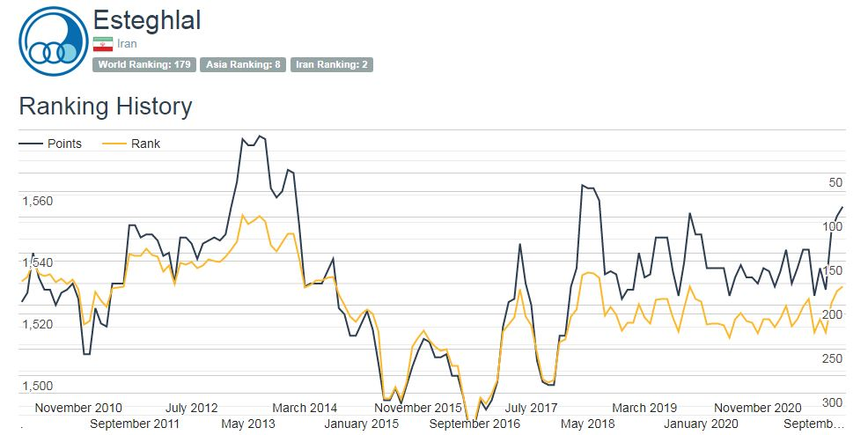This screenshot has width=868, height=435.
Task: Select the Asia Ranking: 8 badge
Action: pyautogui.click(x=243, y=64)
